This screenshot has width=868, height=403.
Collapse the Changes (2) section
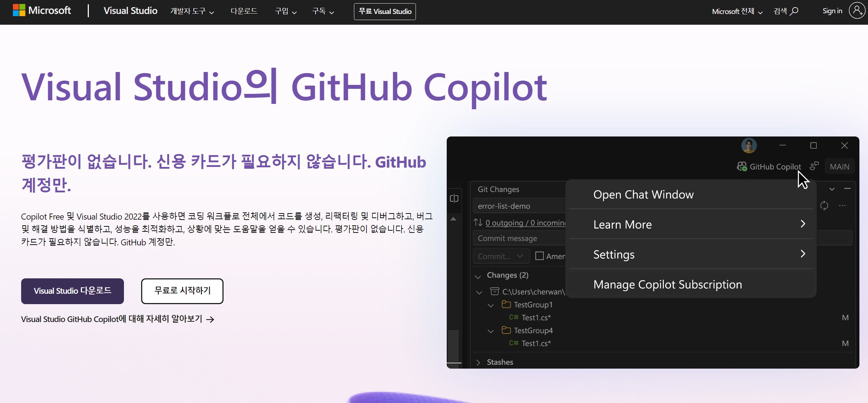[x=478, y=276]
